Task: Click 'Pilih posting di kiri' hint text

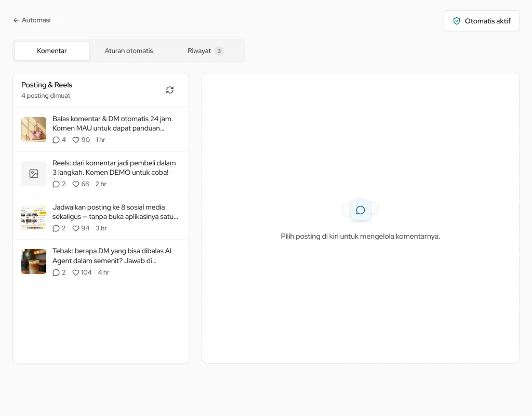Action: click(x=361, y=237)
